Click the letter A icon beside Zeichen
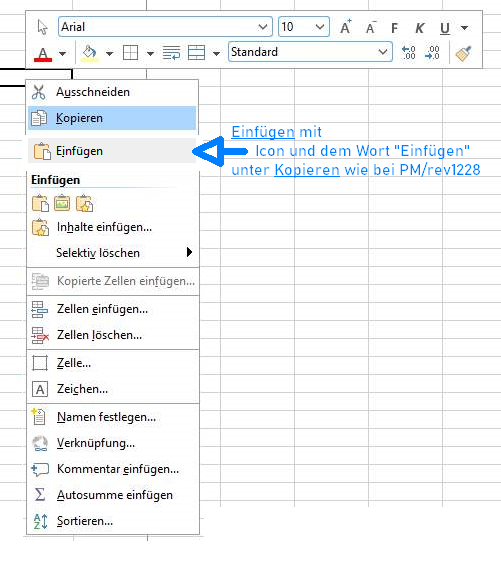 click(40, 389)
